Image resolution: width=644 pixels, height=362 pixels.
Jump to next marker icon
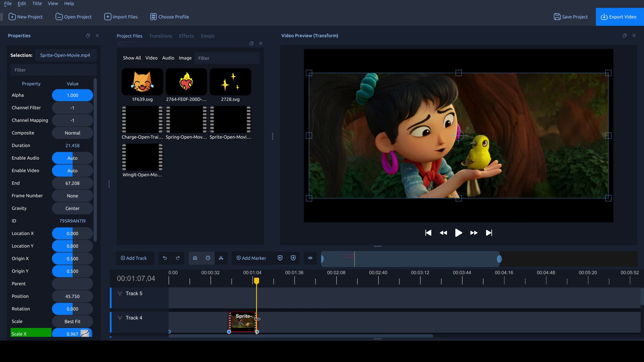point(293,258)
